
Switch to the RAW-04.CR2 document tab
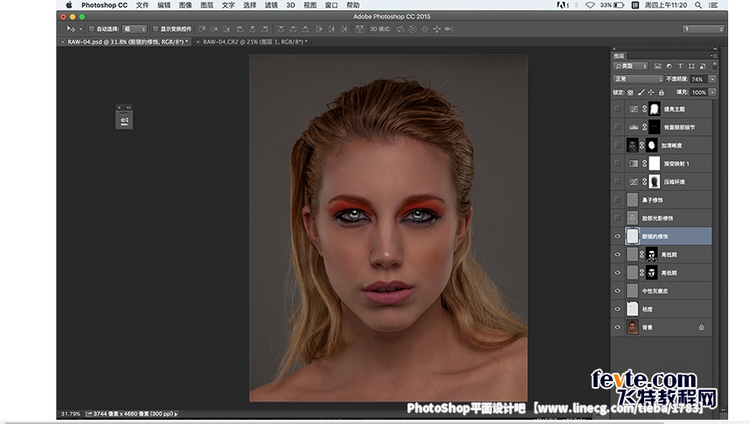click(252, 42)
